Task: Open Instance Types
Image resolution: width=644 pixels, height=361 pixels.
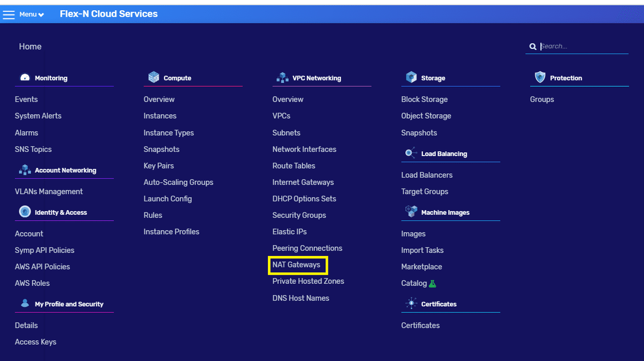Action: point(169,132)
